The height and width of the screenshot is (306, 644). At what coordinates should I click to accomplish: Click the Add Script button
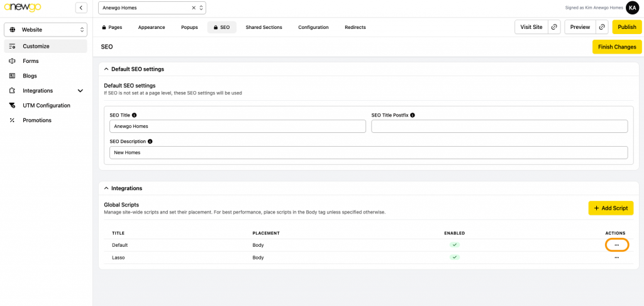pos(611,208)
